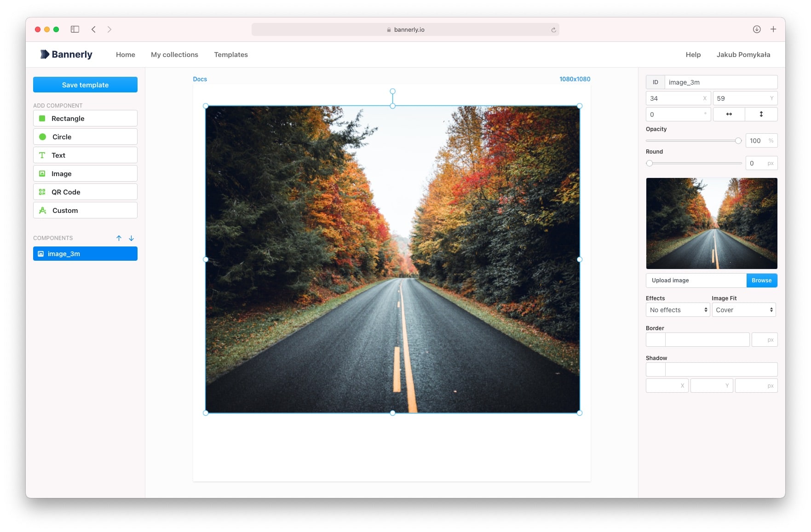Pick a Border color swatch

(656, 340)
